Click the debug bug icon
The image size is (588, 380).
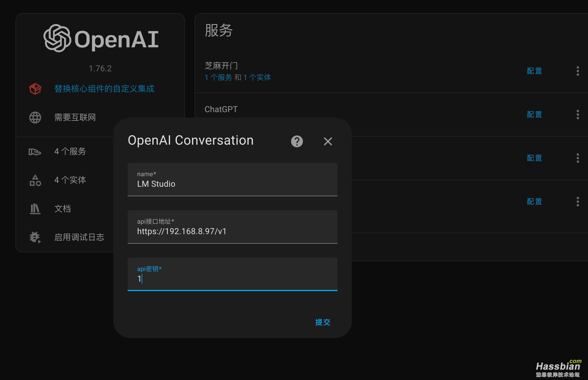pos(35,237)
